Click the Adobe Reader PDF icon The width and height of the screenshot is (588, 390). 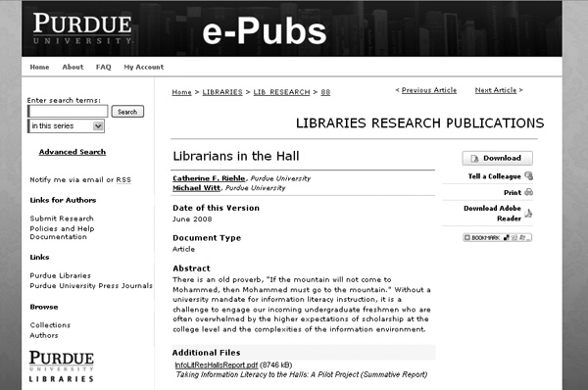point(529,214)
